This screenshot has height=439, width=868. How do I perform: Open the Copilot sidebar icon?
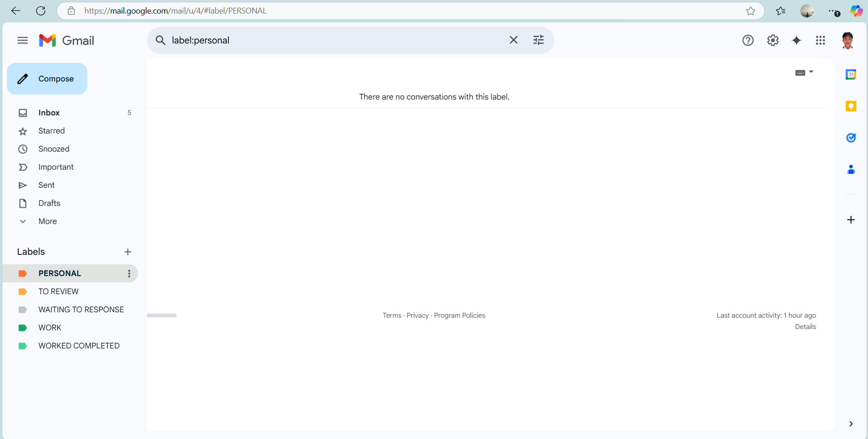857,11
